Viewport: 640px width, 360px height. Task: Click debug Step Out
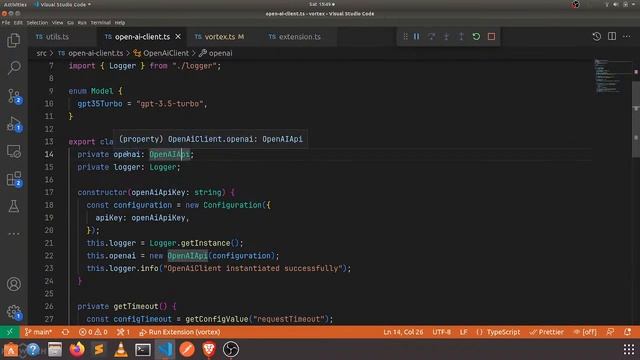coord(461,37)
